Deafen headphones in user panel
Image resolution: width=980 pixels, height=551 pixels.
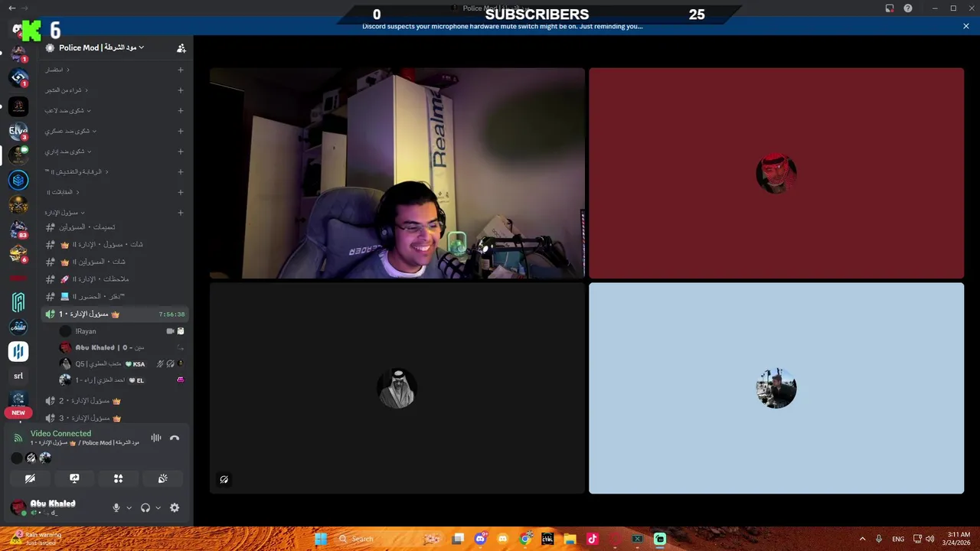click(x=145, y=507)
